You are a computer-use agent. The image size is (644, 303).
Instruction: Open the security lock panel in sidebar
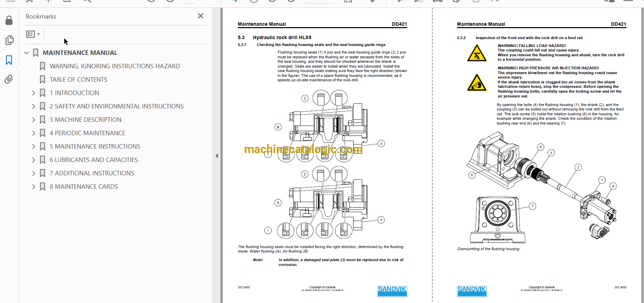tap(9, 20)
